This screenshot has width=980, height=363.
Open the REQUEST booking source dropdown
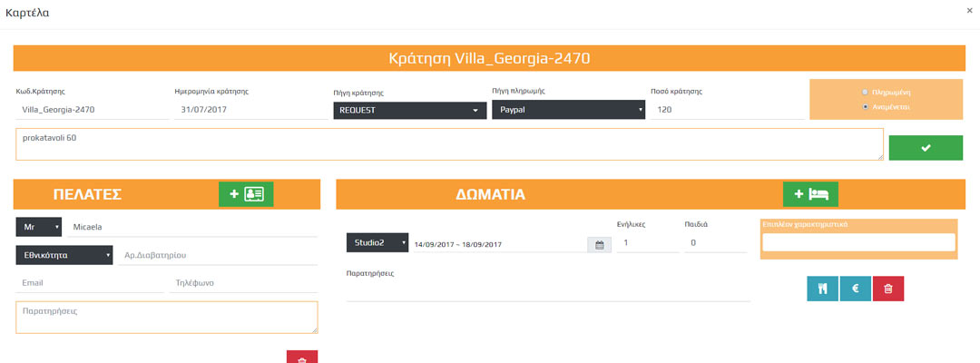pyautogui.click(x=408, y=111)
